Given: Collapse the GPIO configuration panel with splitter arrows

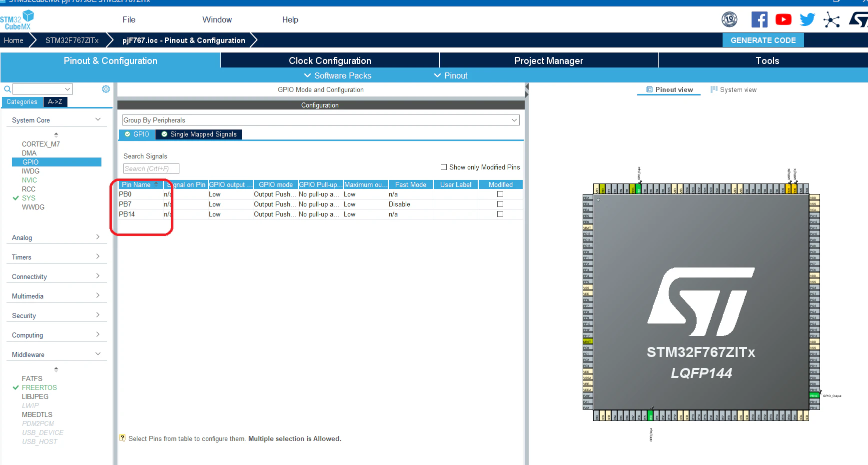Looking at the screenshot, I should tap(527, 90).
